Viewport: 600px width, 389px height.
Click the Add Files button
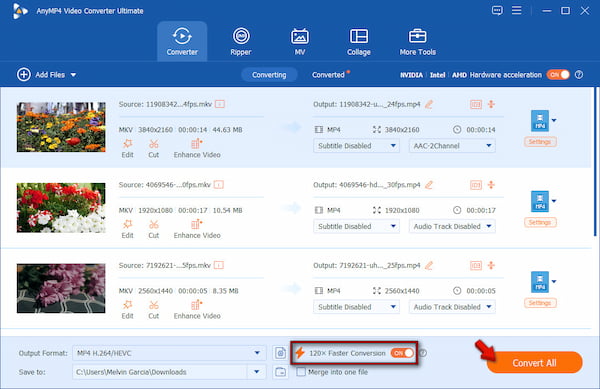41,75
